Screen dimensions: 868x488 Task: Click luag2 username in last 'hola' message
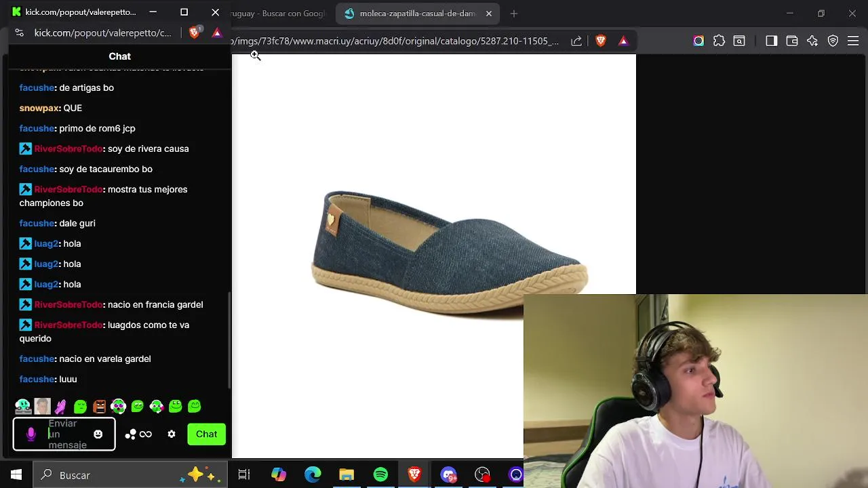[46, 284]
